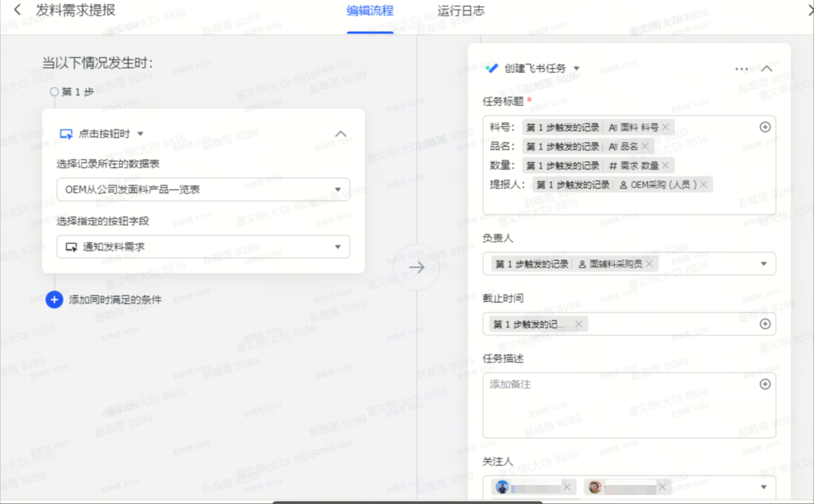Screen dimensions: 814x504
Task: Remove the OEM采购 (人员) tag
Action: click(x=703, y=185)
